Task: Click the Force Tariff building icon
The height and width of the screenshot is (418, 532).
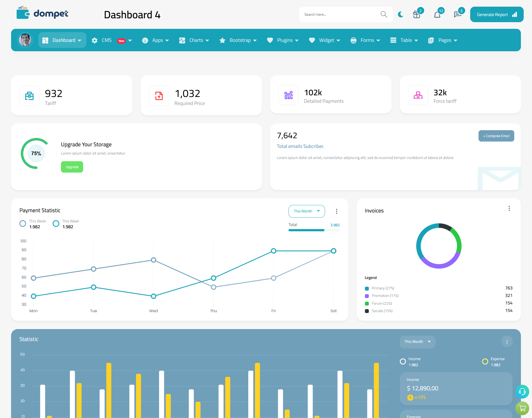Action: [418, 94]
